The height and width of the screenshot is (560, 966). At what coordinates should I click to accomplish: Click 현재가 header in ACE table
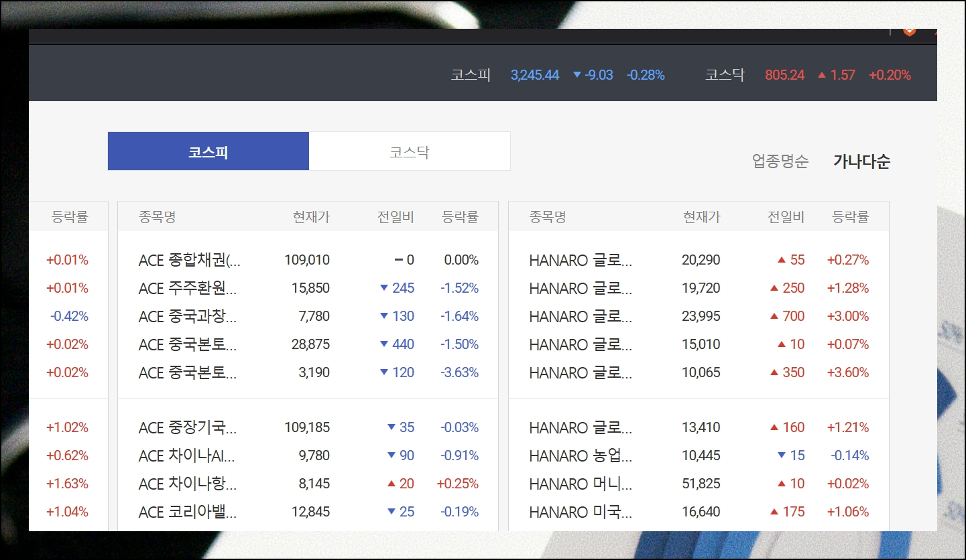point(311,217)
